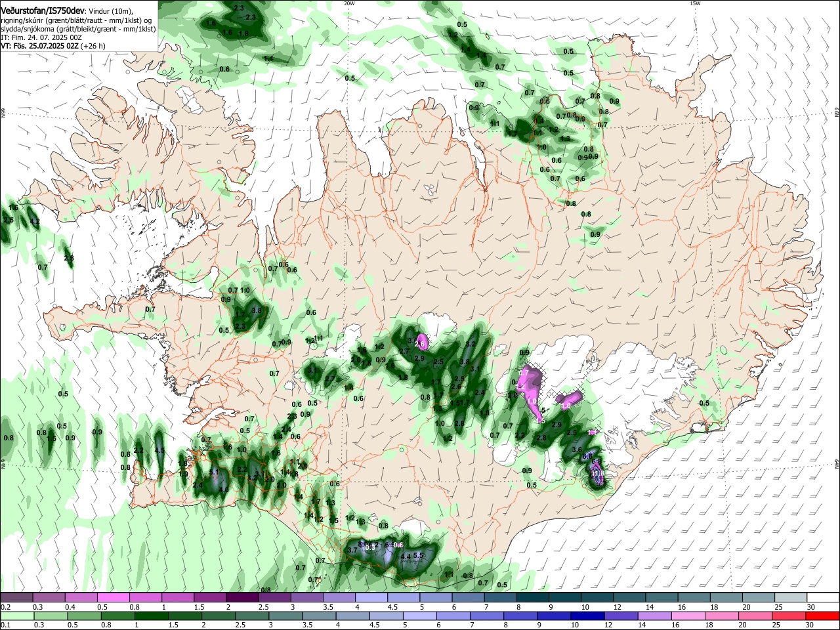
Task: Pick upper legend lavender swatch between 4 and 4.5
Action: pos(371,597)
